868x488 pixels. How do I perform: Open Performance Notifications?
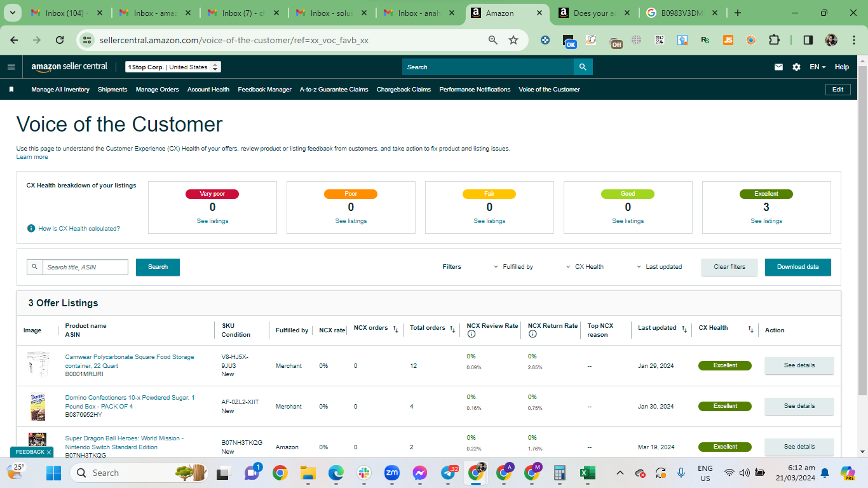click(475, 90)
